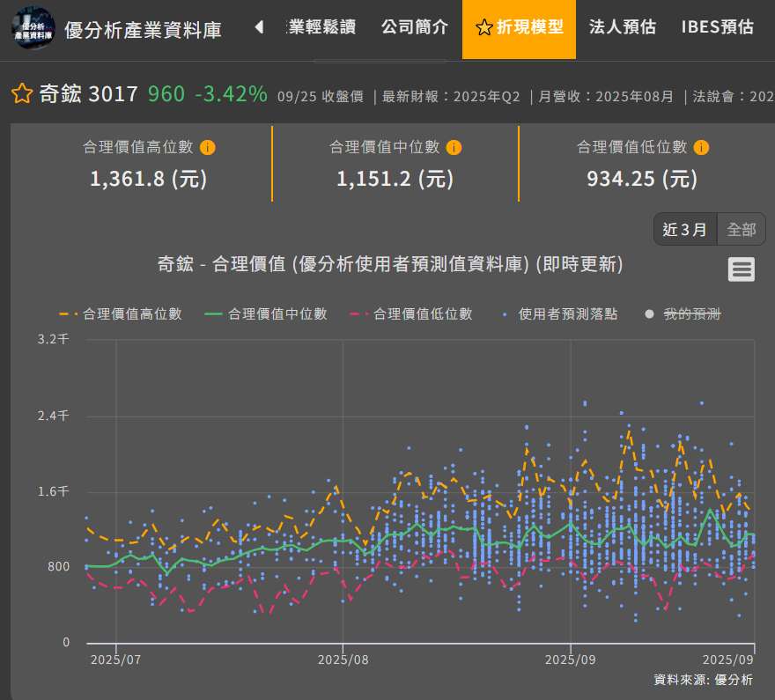Click the 優分析產業資料庫 site title
Screen dimensions: 775x700
pos(143,29)
